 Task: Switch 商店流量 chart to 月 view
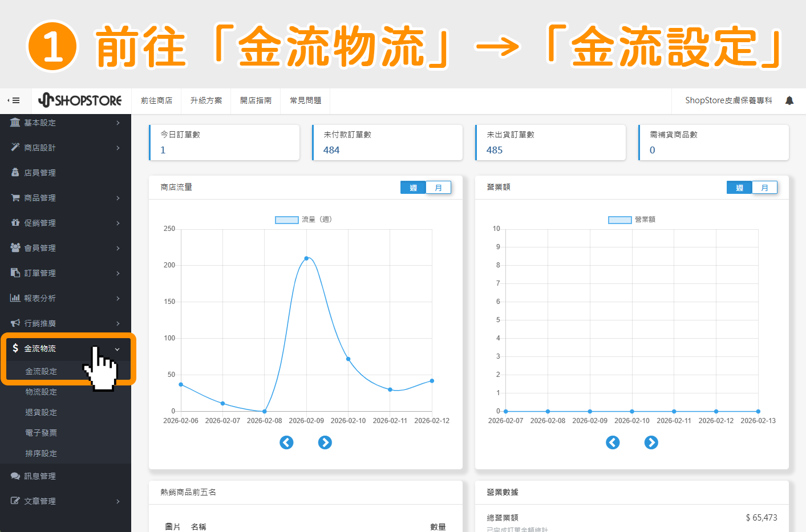pyautogui.click(x=439, y=187)
